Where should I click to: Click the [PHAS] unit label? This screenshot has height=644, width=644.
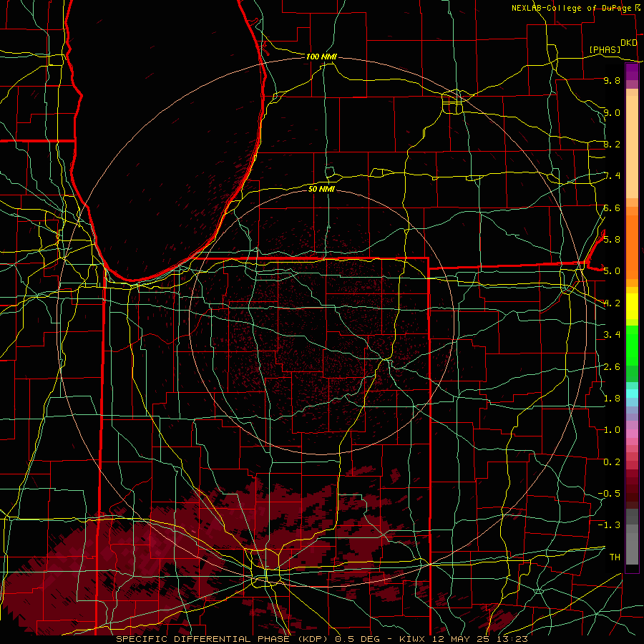click(605, 49)
